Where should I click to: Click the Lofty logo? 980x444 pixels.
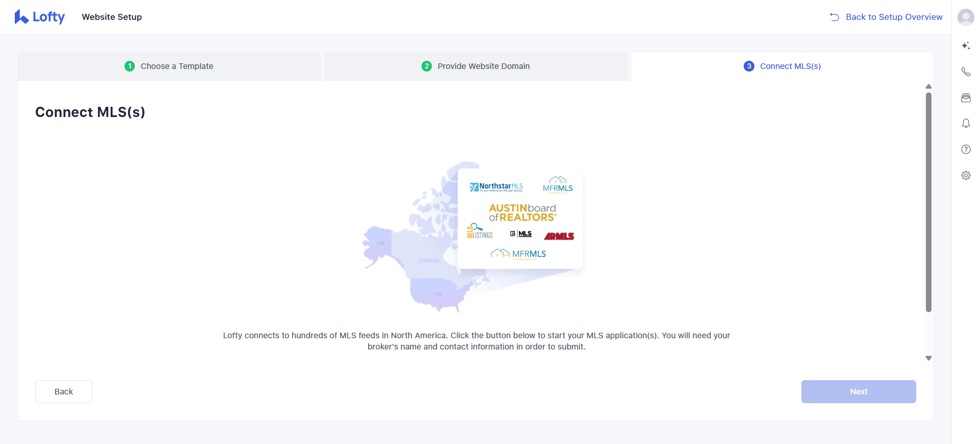(40, 17)
